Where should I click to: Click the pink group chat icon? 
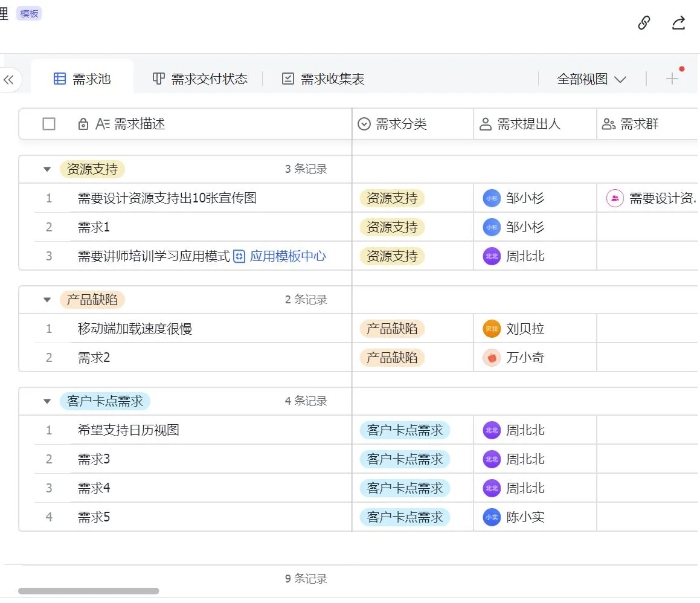[x=615, y=198]
